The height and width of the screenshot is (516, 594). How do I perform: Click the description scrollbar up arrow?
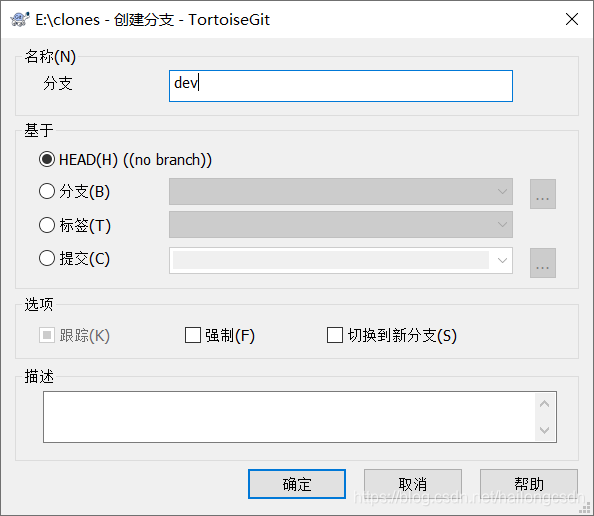coord(544,404)
